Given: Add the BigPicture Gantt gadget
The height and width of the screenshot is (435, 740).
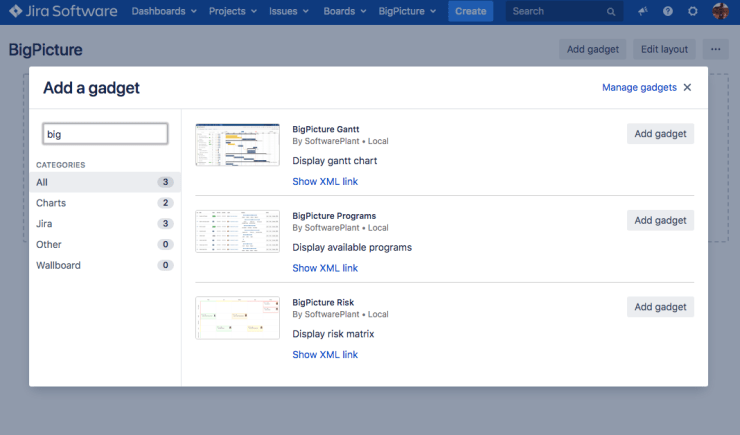Looking at the screenshot, I should (x=660, y=134).
